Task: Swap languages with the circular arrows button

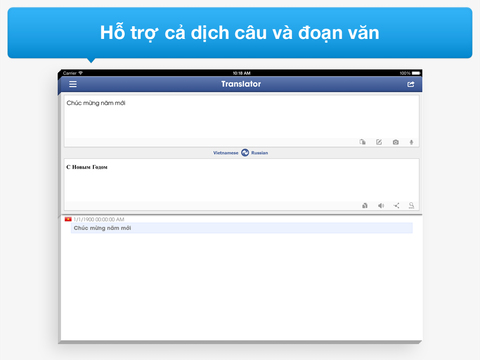Action: pos(245,153)
